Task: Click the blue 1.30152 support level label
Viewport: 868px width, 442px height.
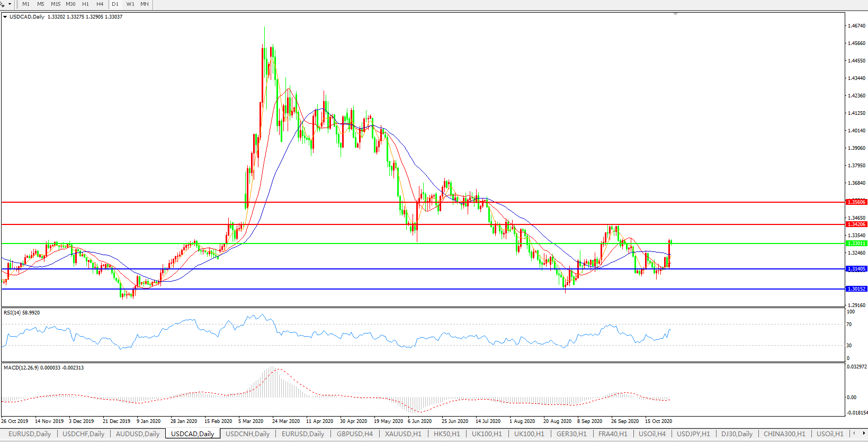Action: (856, 289)
